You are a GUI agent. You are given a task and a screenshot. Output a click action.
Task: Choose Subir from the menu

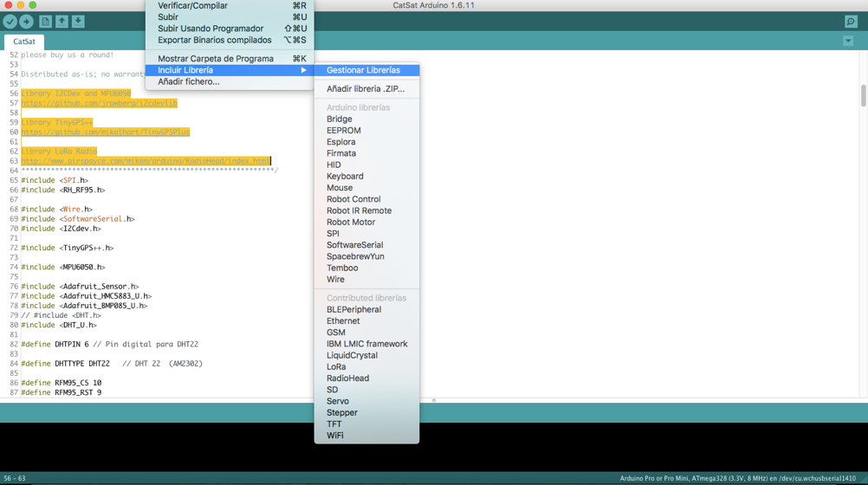click(230, 17)
